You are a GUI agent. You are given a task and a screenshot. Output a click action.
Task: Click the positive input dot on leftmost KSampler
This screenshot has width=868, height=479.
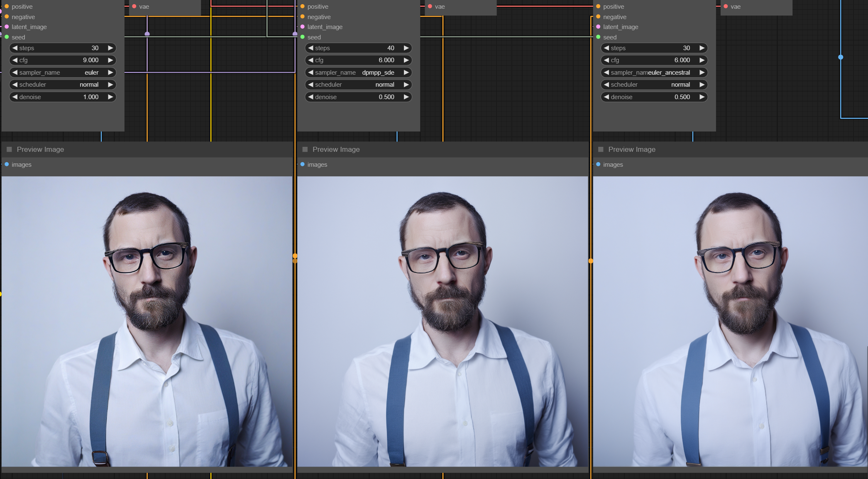click(6, 6)
